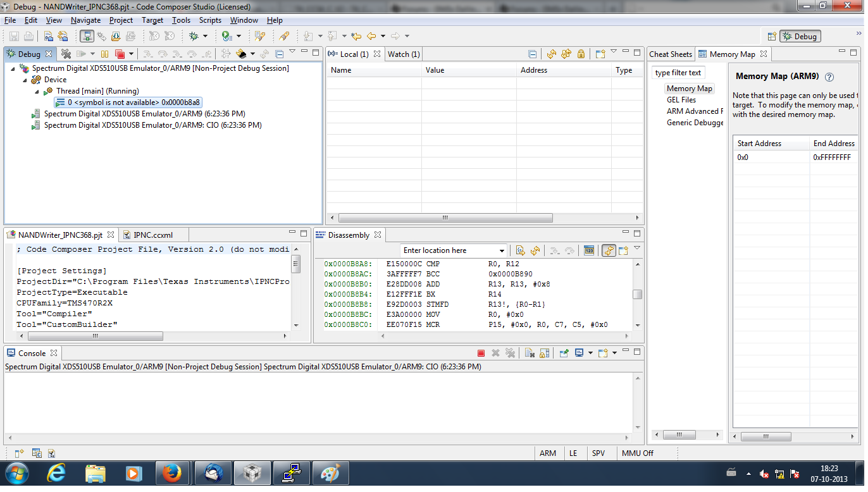This screenshot has height=492, width=868.
Task: Click the red Terminate icon in Debug toolbar
Action: point(120,54)
